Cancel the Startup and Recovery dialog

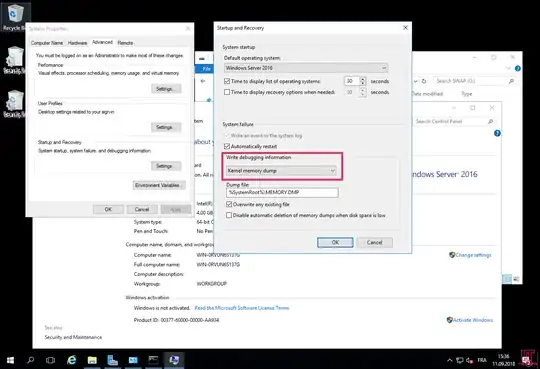click(x=374, y=243)
